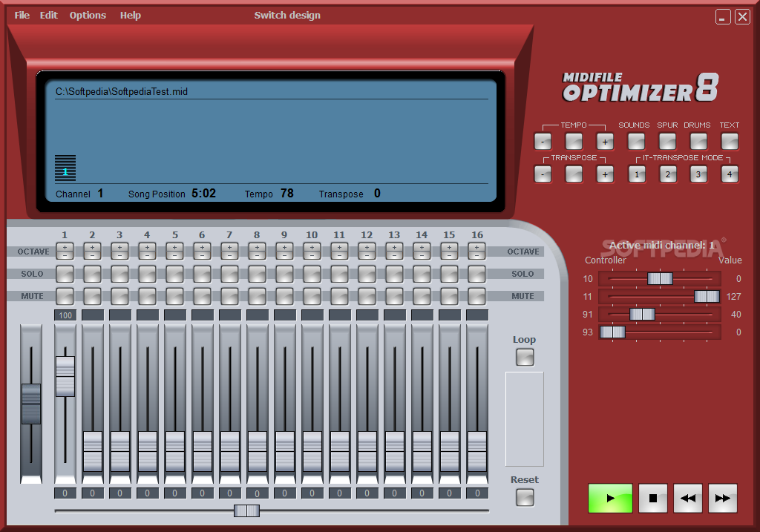Click the controller 11 slider handle
The width and height of the screenshot is (760, 532).
pos(707,297)
